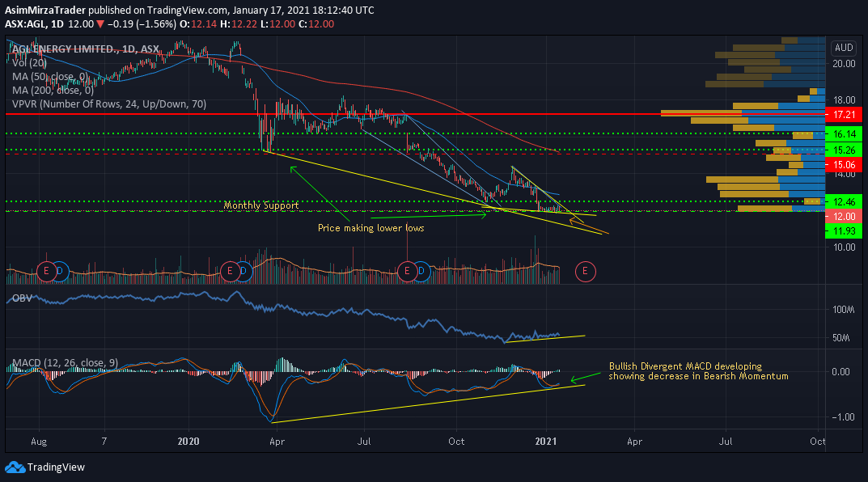This screenshot has height=482, width=868.
Task: Click the 18.00 price axis label
Action: (x=845, y=100)
